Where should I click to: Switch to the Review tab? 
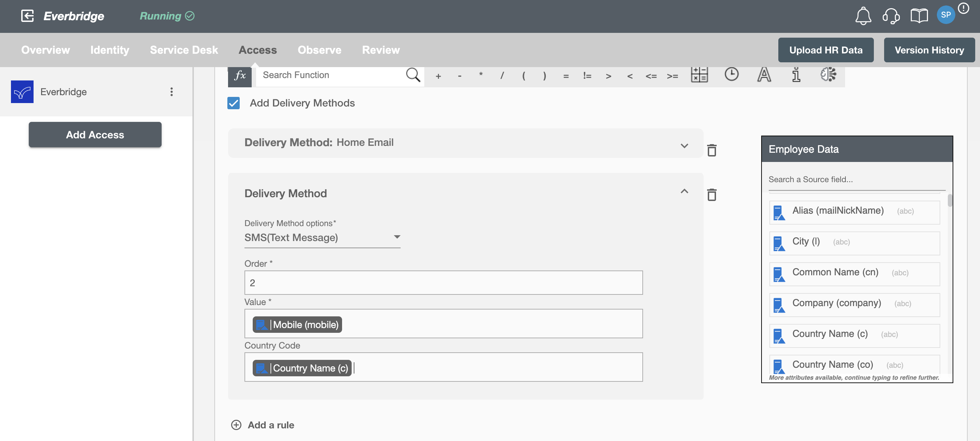click(381, 49)
